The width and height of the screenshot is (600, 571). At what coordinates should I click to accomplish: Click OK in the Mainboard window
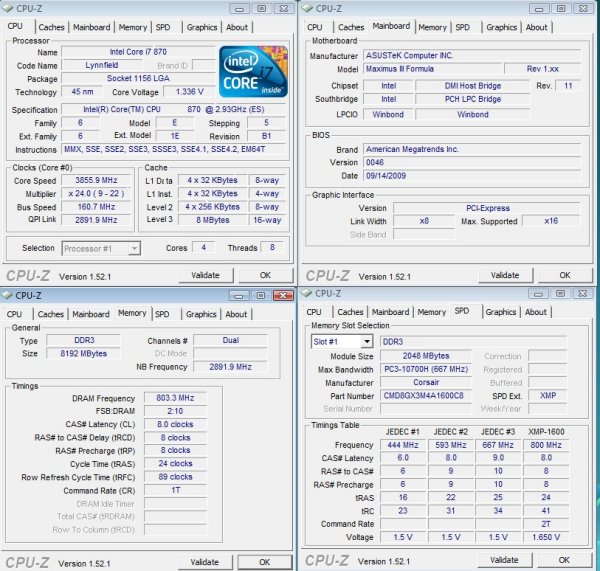[565, 275]
